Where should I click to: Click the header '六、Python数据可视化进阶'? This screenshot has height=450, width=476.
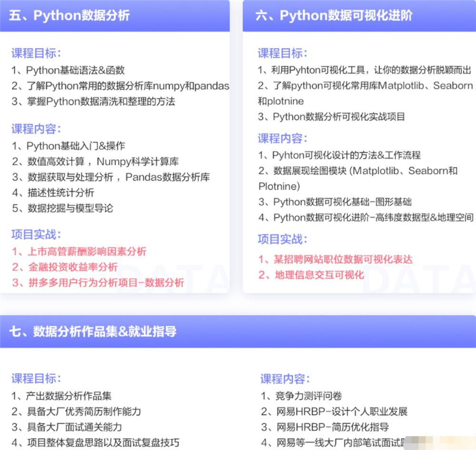[334, 16]
